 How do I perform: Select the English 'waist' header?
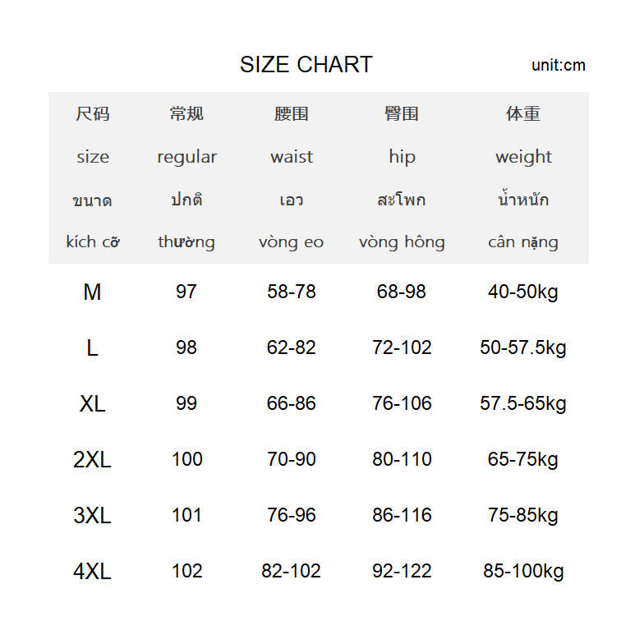(x=292, y=157)
